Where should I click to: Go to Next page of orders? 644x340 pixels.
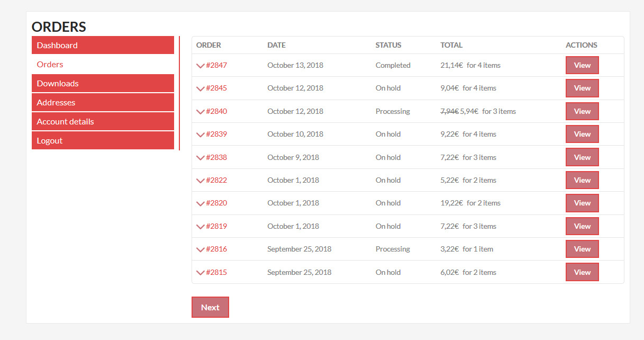[x=210, y=307]
